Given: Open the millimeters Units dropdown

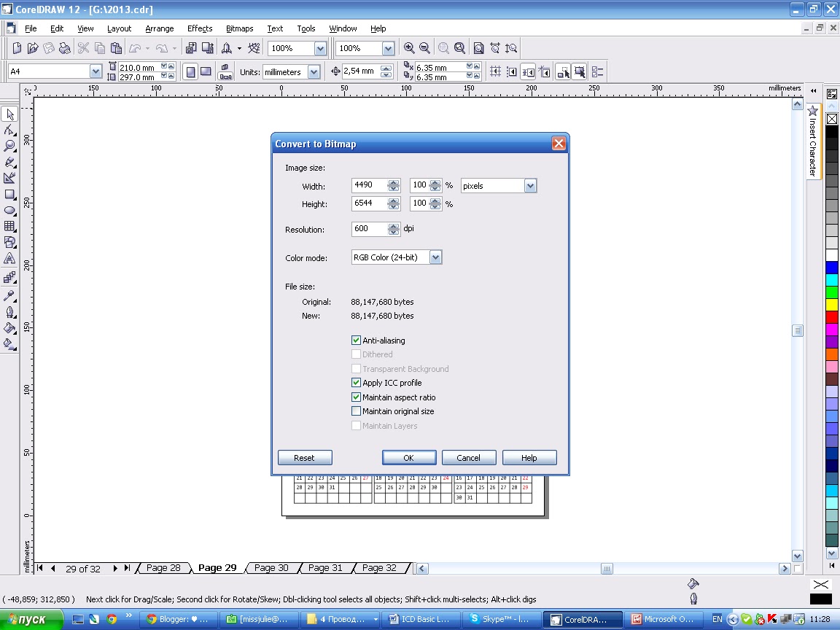Looking at the screenshot, I should (314, 71).
